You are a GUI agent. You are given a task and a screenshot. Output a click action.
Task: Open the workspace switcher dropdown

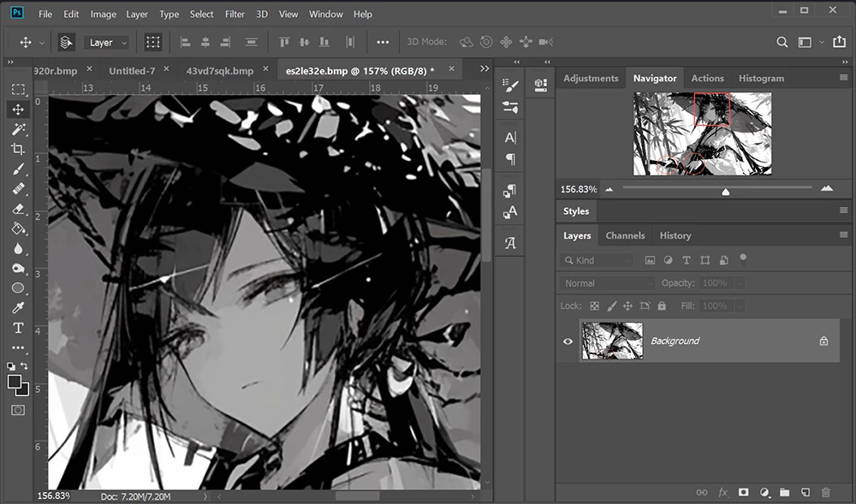tap(811, 42)
